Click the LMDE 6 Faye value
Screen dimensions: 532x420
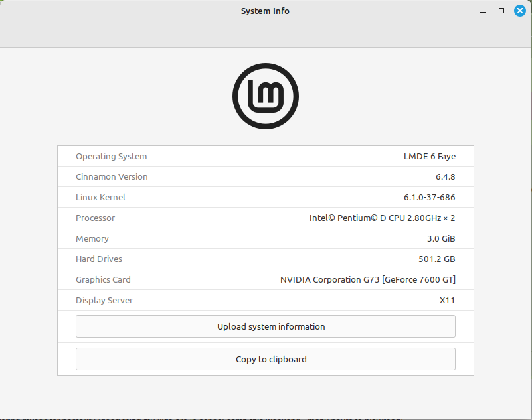click(430, 156)
